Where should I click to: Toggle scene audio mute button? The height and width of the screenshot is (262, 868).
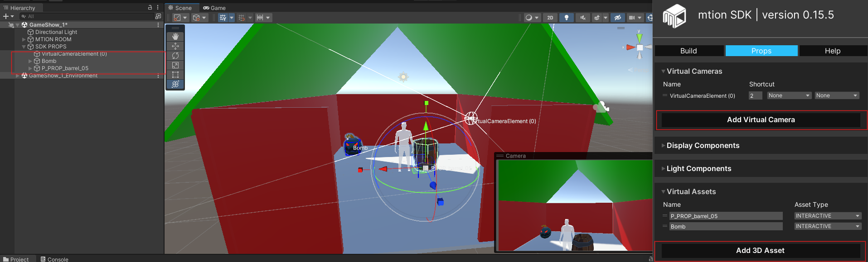[x=582, y=18]
